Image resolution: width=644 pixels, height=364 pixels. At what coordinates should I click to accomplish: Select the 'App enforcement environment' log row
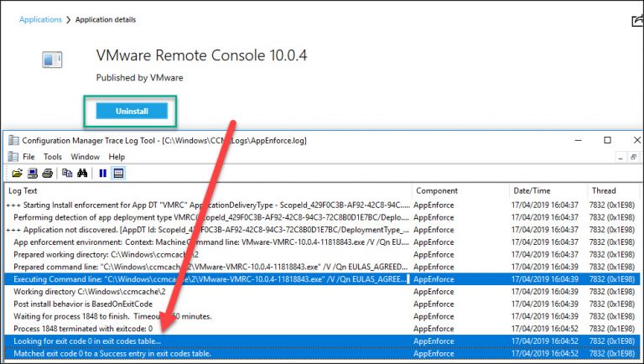click(322, 242)
